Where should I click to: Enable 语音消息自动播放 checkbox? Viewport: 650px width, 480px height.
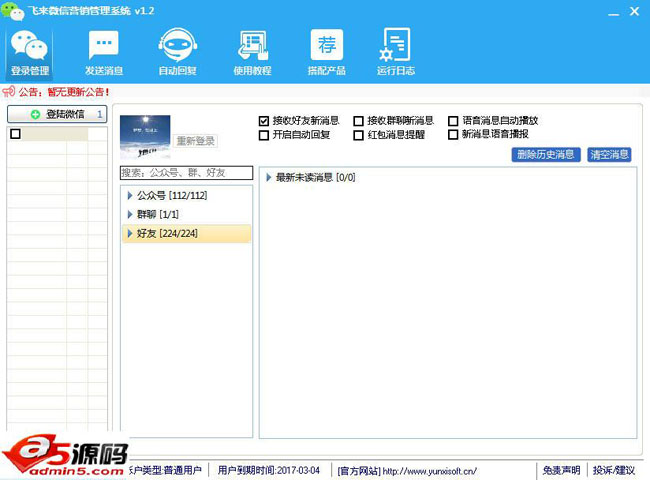[x=453, y=121]
